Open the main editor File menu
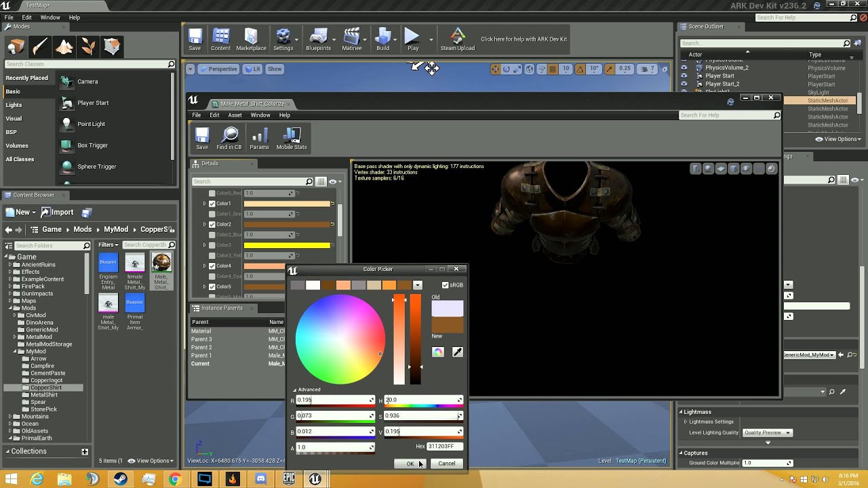This screenshot has height=488, width=868. (9, 18)
